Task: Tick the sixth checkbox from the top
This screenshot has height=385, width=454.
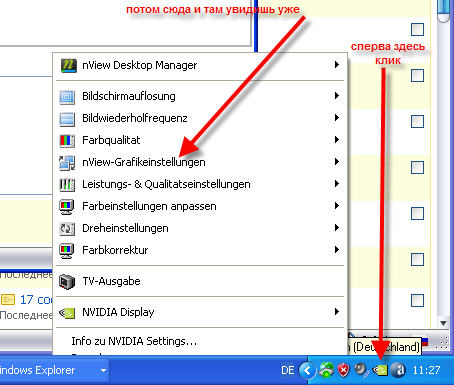Action: click(x=417, y=260)
